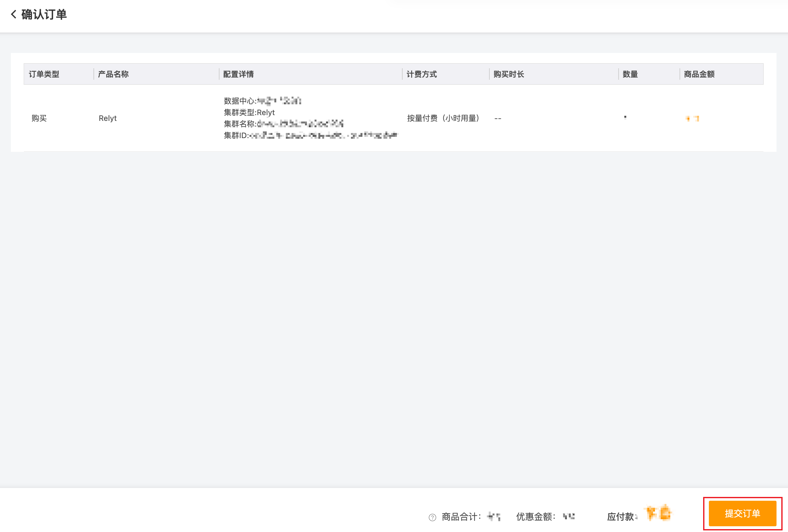Click the 计费方式 column header

[x=421, y=74]
